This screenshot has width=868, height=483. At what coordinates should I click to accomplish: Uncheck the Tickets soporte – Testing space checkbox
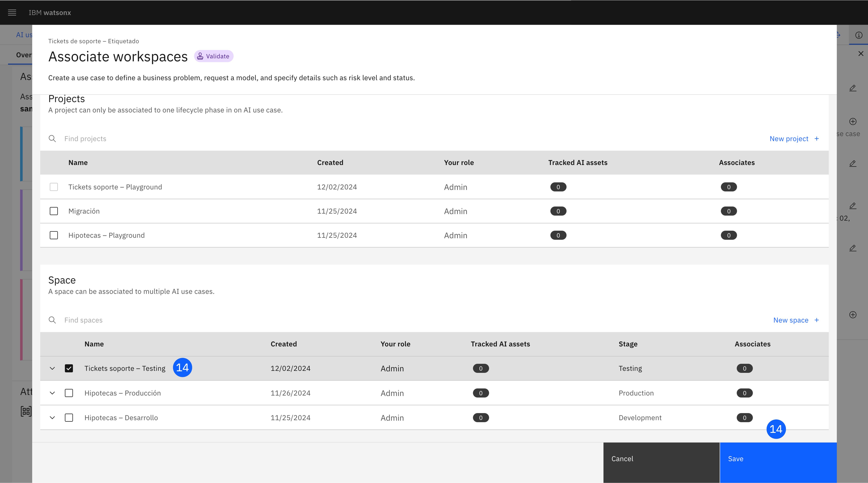pos(69,368)
